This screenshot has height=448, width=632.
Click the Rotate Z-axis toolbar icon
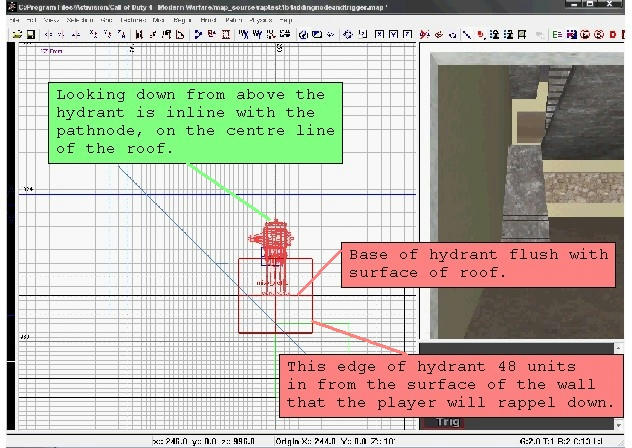coord(121,34)
